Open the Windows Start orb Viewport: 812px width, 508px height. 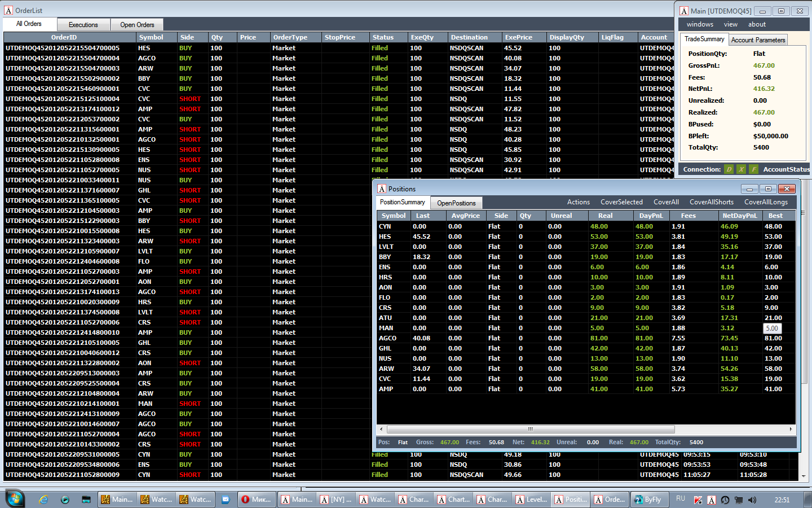(x=15, y=499)
